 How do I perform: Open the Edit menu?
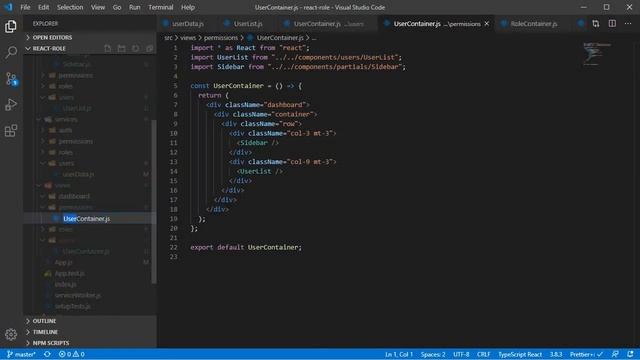coord(43,7)
